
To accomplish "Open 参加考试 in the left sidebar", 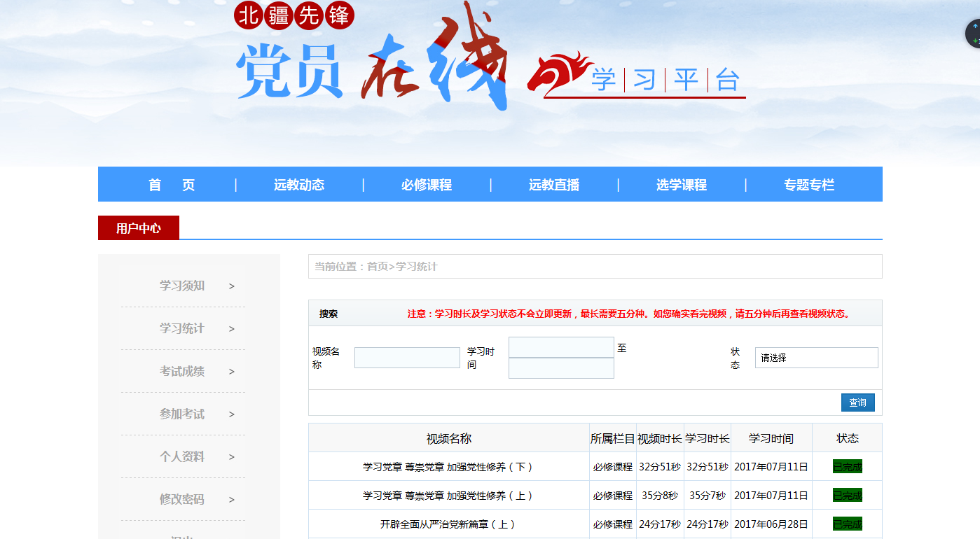I will [182, 414].
